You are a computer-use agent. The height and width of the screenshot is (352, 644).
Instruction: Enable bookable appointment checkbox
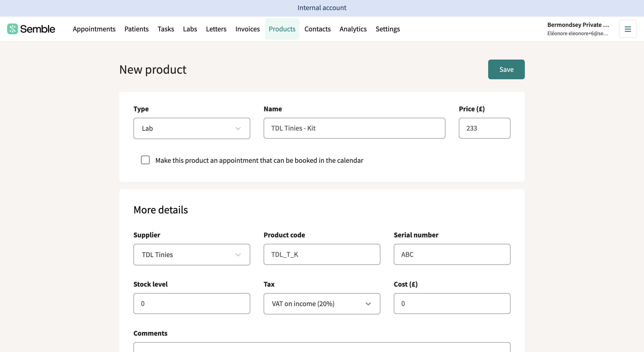click(x=145, y=160)
